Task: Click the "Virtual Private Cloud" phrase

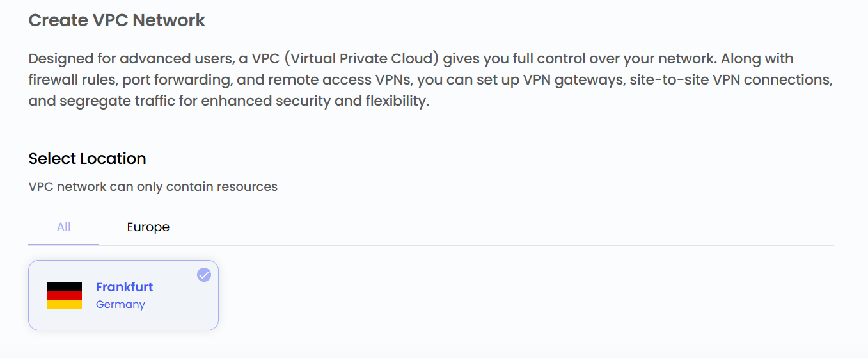Action: [x=361, y=59]
